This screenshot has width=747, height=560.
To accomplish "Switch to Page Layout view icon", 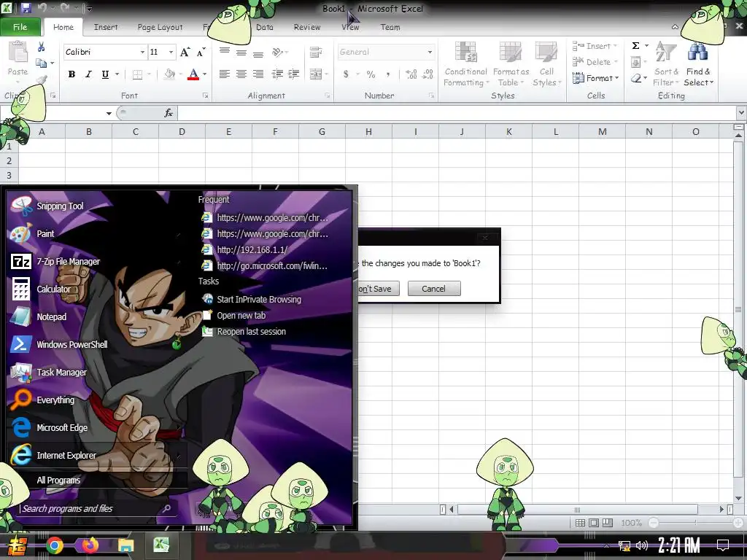I will tap(594, 523).
